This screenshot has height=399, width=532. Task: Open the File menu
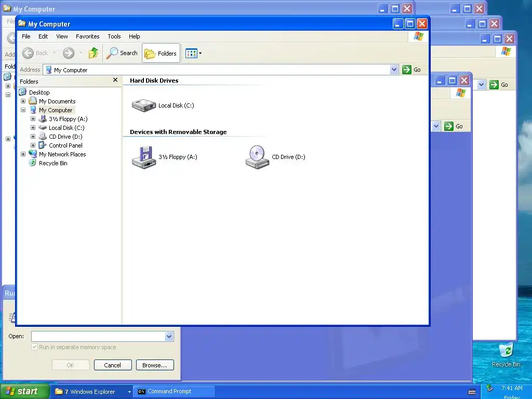click(26, 36)
